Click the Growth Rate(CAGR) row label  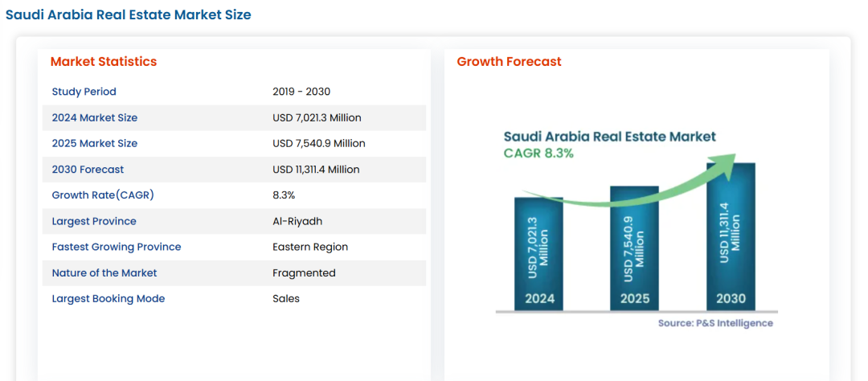tap(103, 195)
